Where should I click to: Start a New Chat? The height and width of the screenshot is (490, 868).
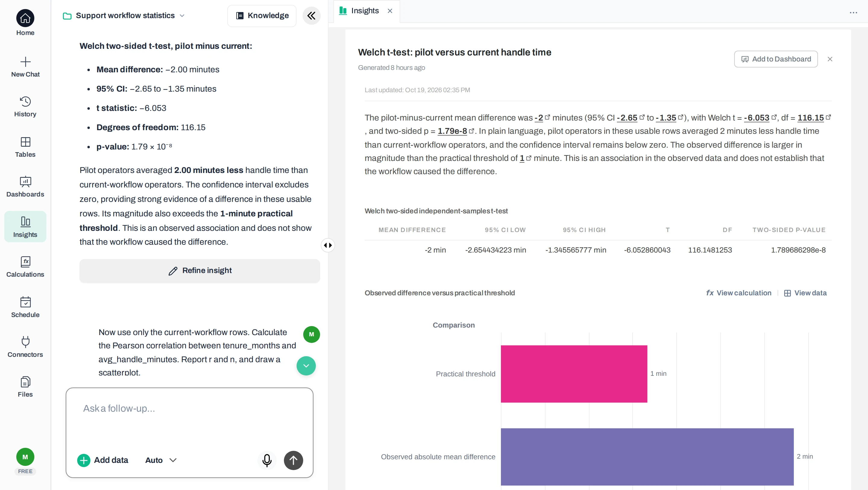25,67
